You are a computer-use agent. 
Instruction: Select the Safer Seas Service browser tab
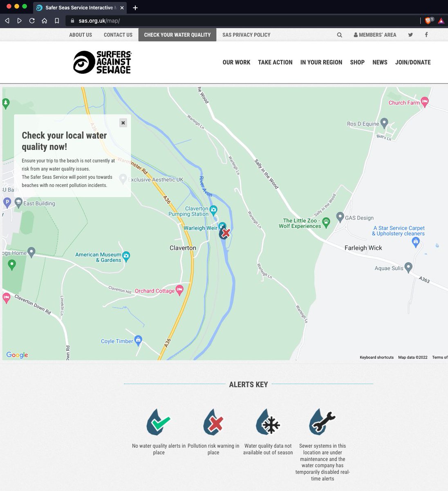(79, 8)
